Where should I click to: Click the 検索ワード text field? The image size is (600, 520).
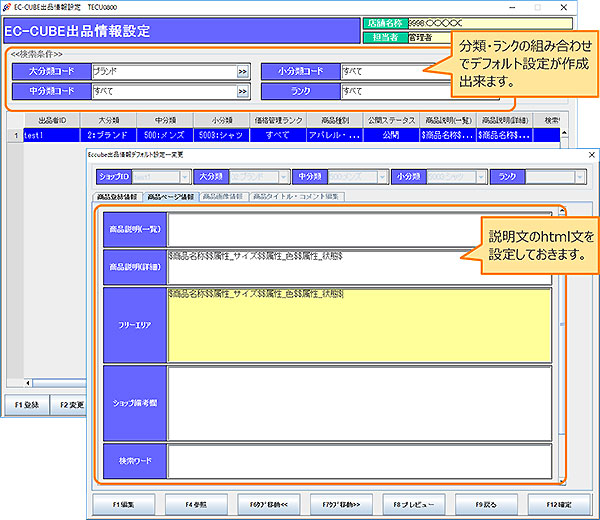360,460
